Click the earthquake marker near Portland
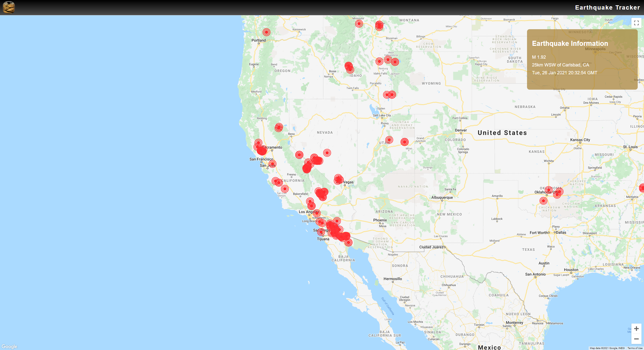644x350 pixels. 266,32
